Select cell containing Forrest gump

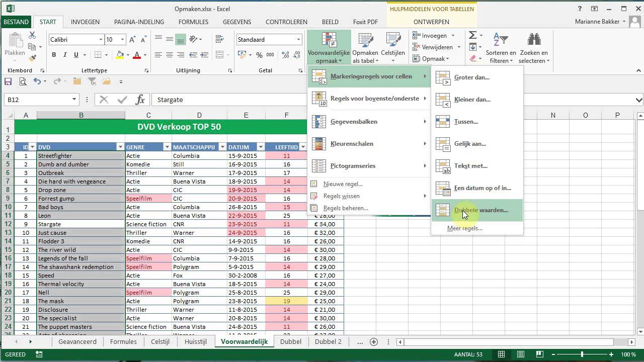tap(81, 199)
